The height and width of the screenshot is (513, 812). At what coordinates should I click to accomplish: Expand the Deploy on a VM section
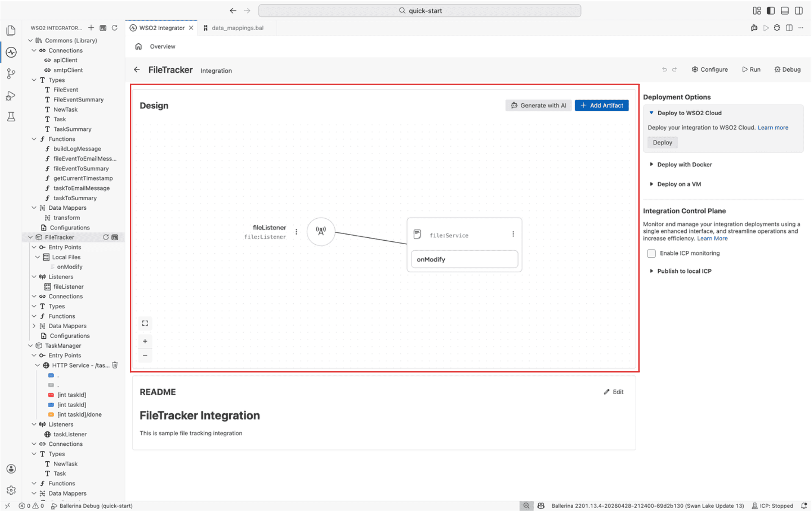pos(651,184)
